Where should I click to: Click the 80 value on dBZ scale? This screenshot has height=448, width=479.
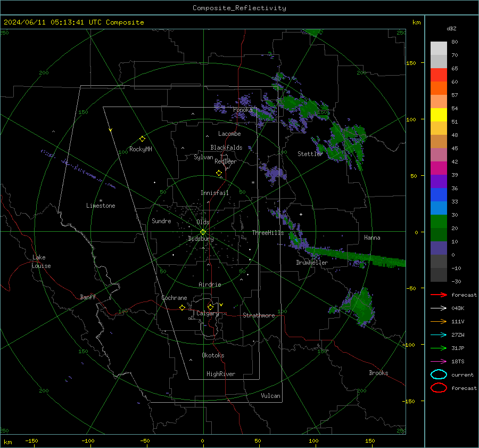click(x=455, y=42)
